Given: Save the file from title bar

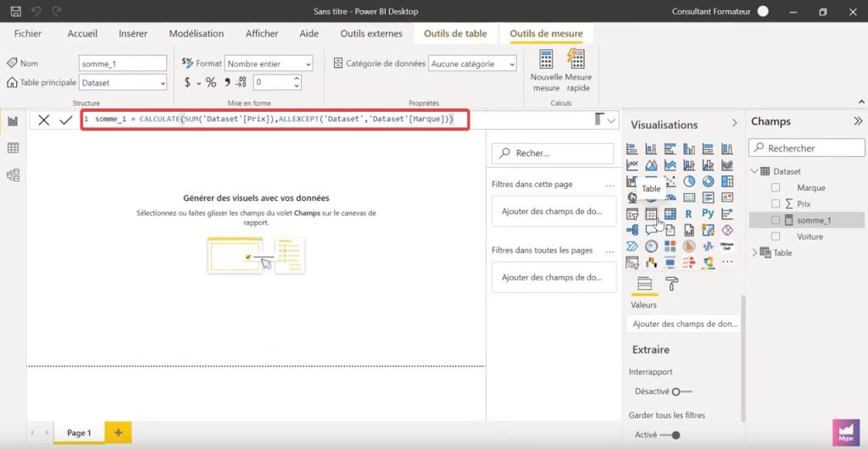Looking at the screenshot, I should (x=16, y=11).
